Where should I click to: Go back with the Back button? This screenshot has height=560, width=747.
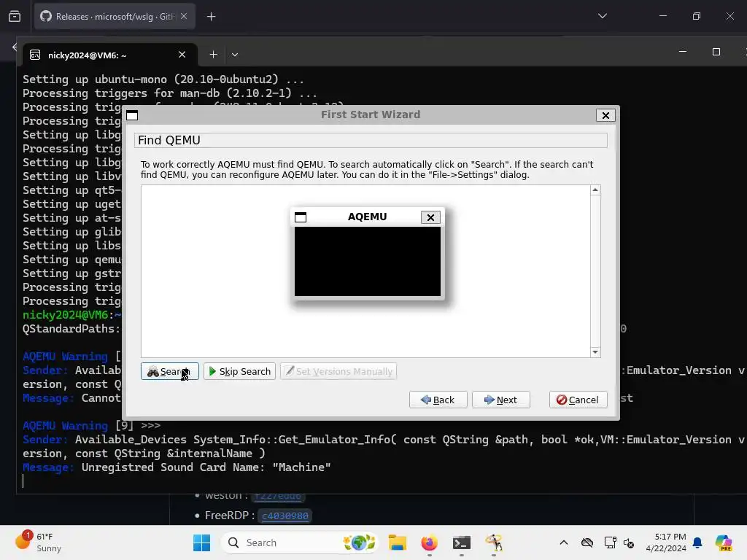[x=438, y=400]
